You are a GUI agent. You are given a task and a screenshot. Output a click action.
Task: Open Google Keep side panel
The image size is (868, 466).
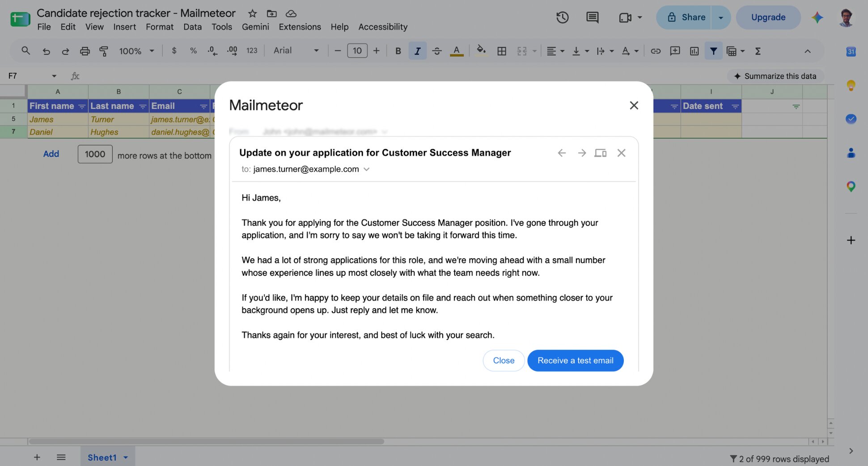tap(851, 85)
